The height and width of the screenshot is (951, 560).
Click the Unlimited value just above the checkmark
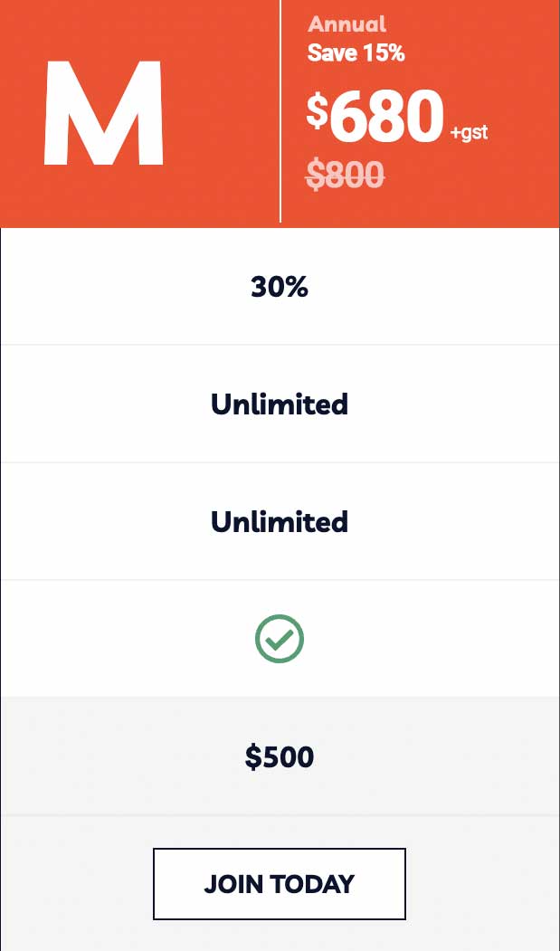coord(280,521)
